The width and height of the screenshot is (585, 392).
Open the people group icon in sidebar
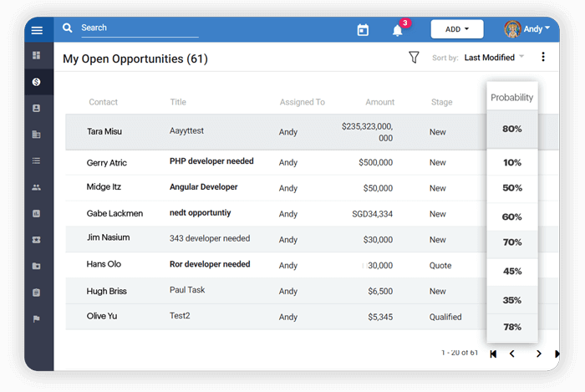(36, 187)
